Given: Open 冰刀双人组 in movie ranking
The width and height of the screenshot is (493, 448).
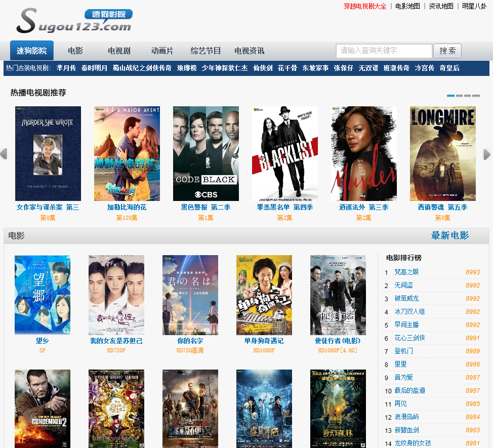Looking at the screenshot, I should click(x=409, y=312).
